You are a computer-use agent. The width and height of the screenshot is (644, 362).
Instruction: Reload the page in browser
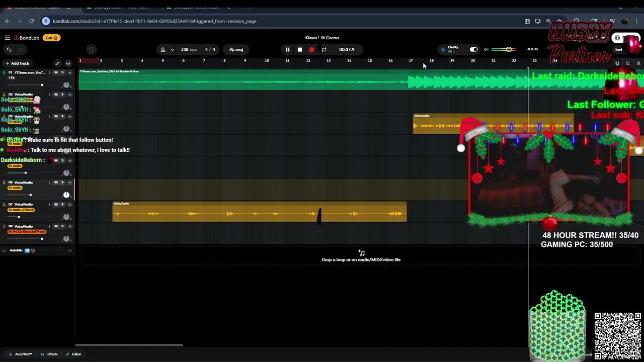[x=31, y=21]
